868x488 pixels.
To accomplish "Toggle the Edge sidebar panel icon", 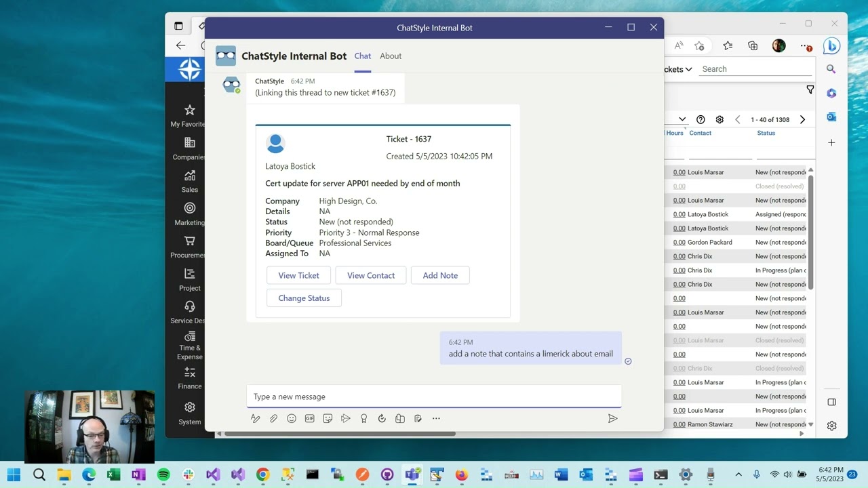I will (831, 402).
